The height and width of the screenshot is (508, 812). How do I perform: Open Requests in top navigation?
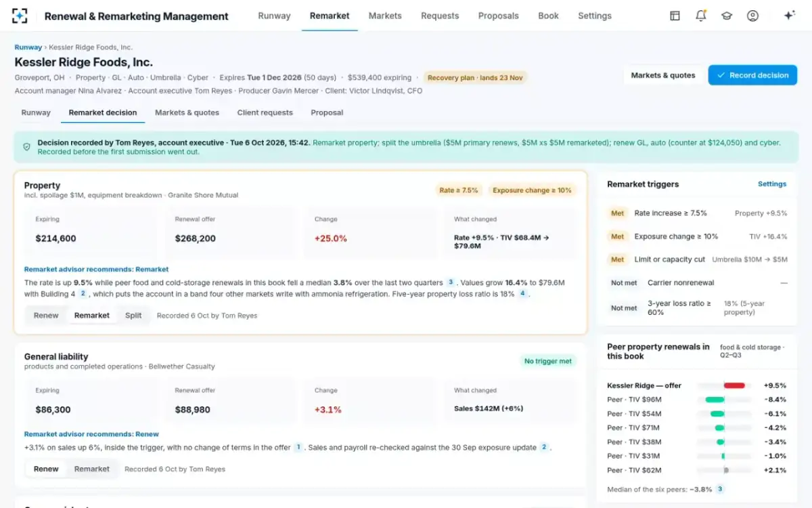click(x=440, y=16)
